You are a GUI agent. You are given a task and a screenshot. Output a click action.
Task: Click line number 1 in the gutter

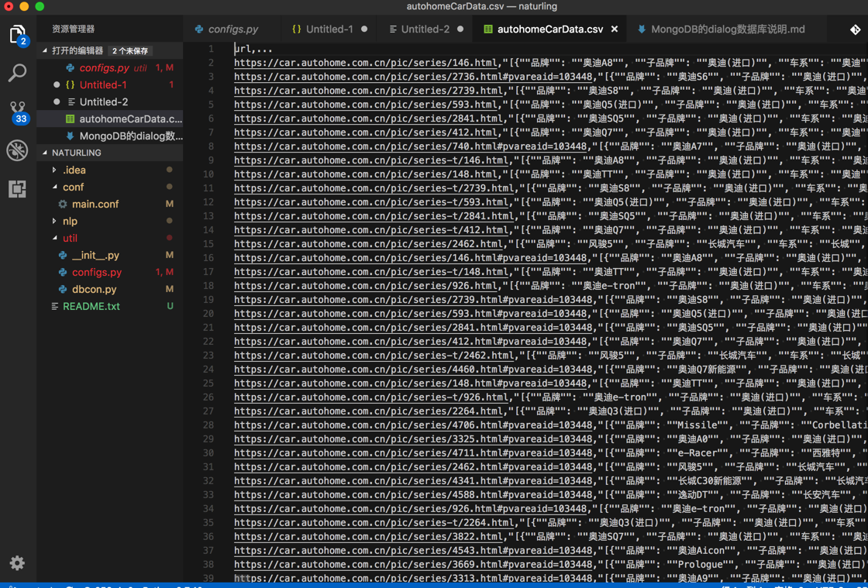pos(211,49)
